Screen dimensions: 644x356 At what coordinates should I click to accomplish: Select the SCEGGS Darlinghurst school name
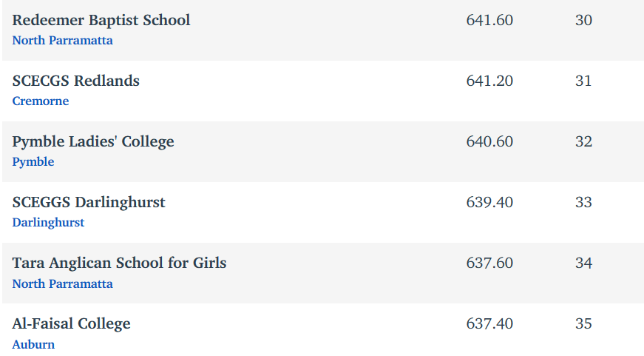tap(89, 202)
